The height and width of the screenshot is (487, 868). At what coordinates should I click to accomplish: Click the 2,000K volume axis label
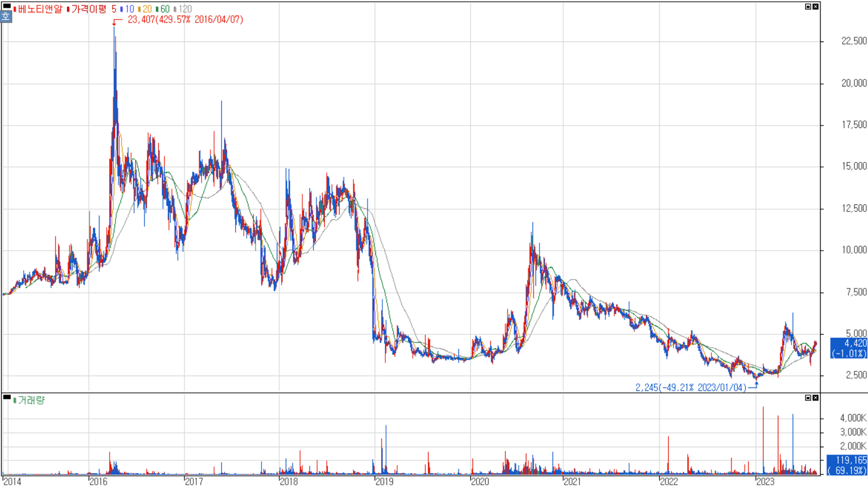click(x=853, y=446)
